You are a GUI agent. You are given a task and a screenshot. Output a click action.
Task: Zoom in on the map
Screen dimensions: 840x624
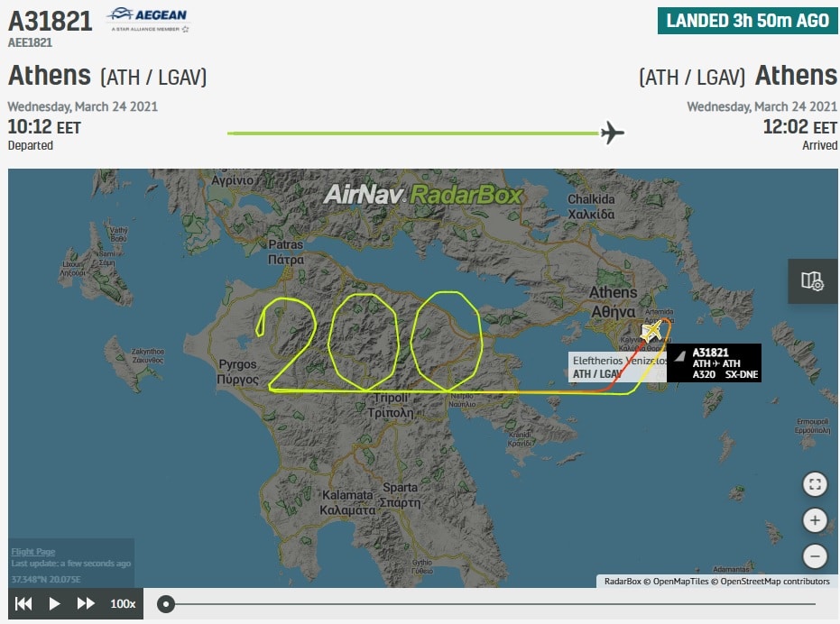(815, 520)
